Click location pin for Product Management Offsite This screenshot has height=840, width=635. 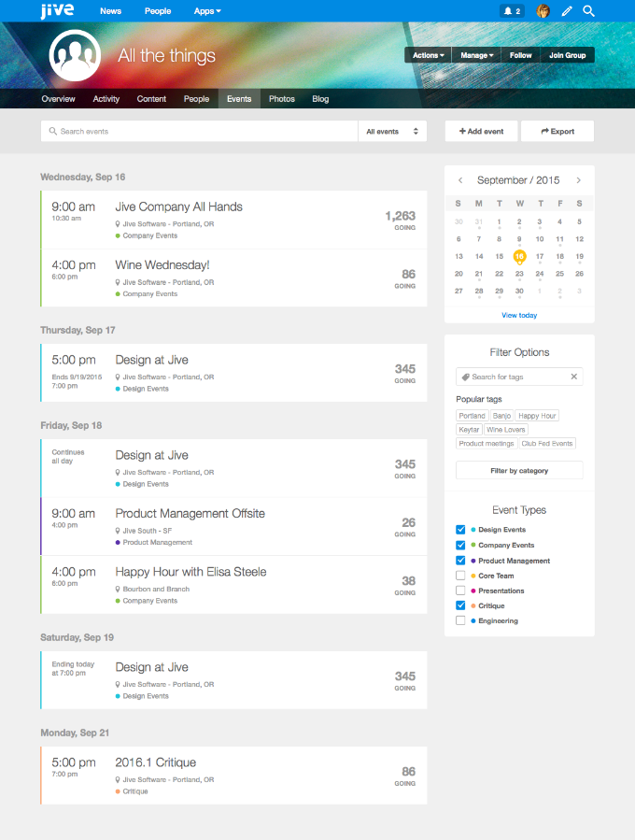click(118, 531)
